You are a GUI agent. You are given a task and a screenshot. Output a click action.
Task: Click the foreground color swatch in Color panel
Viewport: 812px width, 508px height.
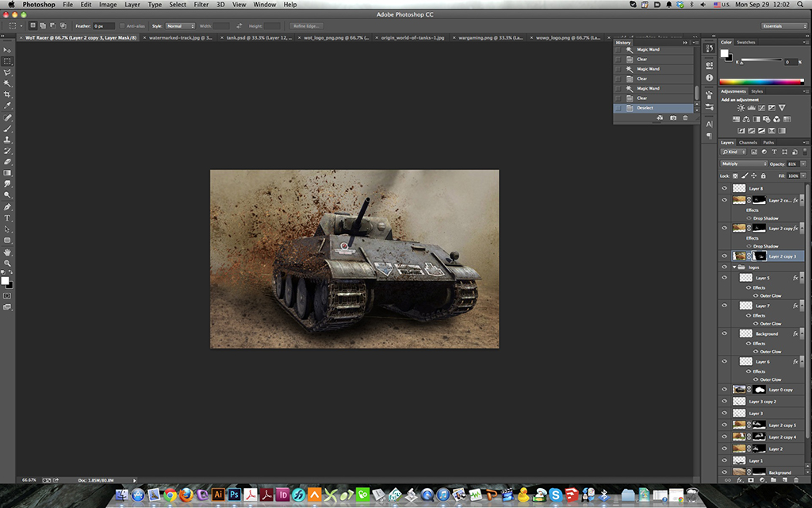[725, 53]
